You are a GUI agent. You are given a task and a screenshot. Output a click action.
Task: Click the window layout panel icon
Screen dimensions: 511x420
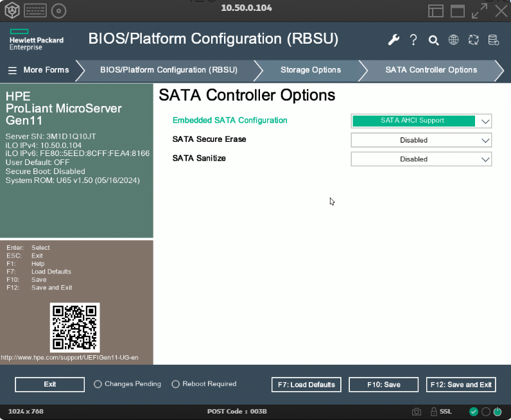coord(436,11)
